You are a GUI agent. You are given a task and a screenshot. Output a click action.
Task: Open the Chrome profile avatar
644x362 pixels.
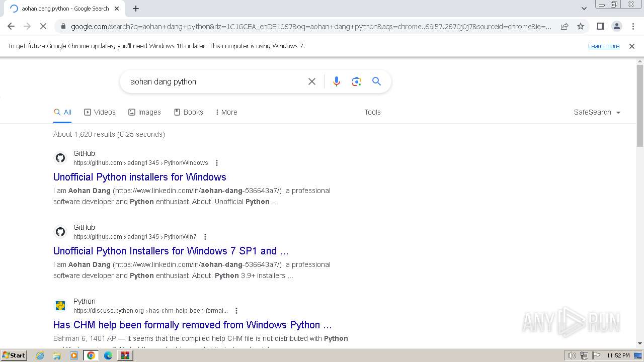tap(616, 26)
